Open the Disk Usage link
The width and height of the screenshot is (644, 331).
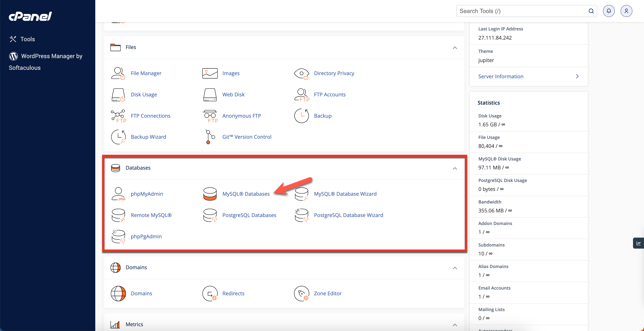coord(144,95)
